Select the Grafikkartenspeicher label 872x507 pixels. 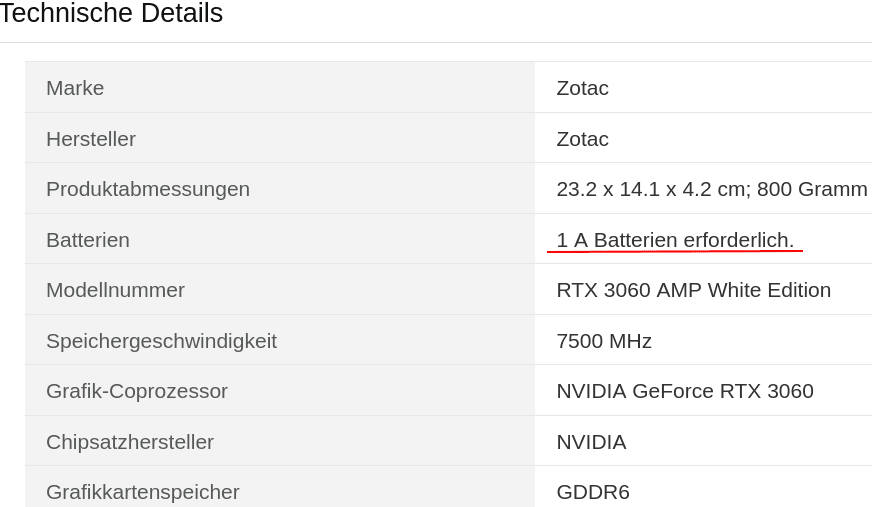tap(142, 493)
